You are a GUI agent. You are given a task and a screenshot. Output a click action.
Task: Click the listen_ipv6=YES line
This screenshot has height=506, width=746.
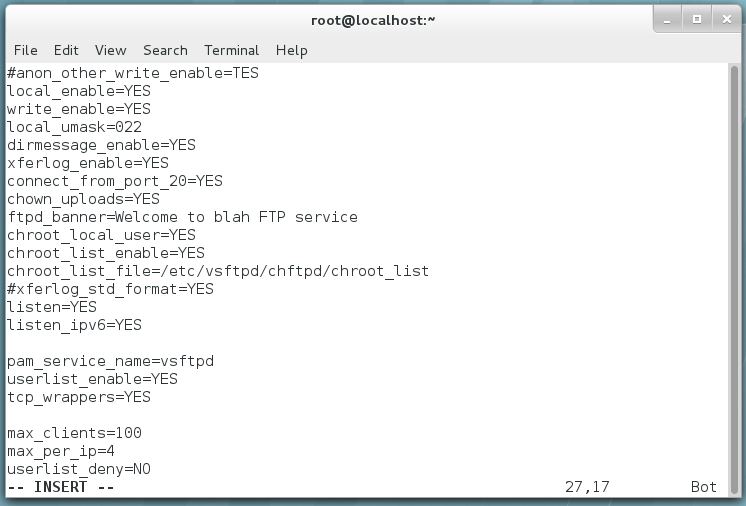point(74,325)
